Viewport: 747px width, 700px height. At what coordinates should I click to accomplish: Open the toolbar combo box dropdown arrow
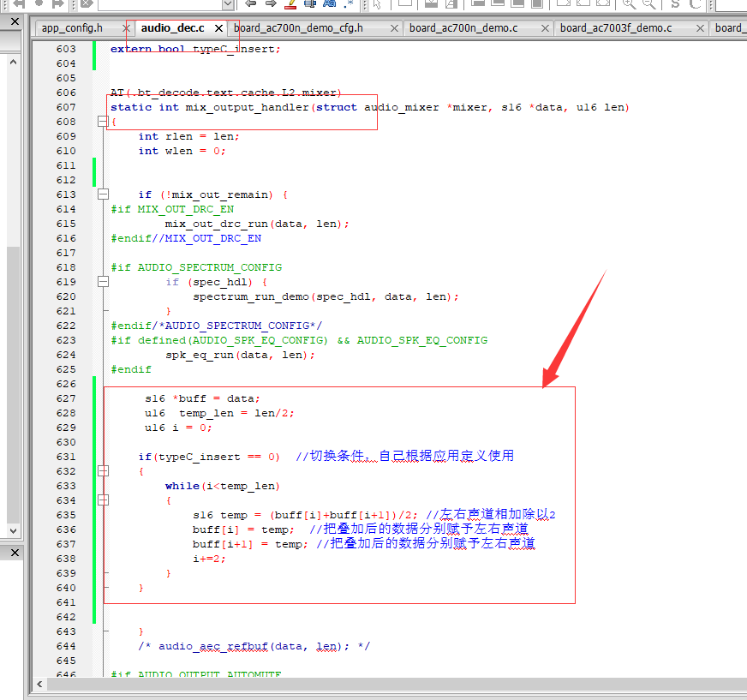228,4
